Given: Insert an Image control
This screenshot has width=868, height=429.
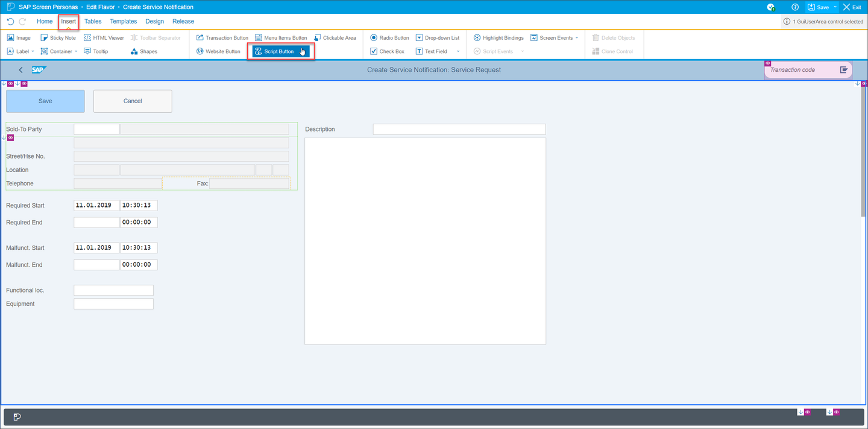Looking at the screenshot, I should 19,37.
